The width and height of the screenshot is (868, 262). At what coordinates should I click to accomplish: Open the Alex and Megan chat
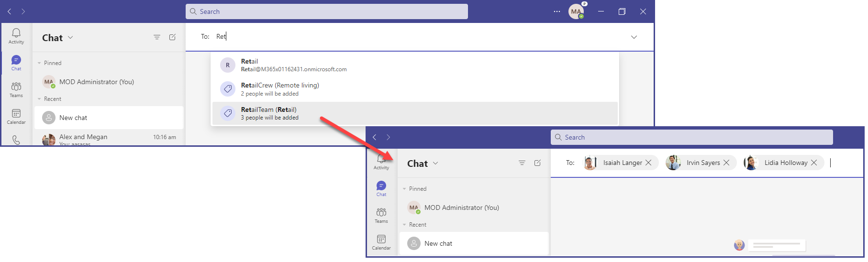coord(109,139)
